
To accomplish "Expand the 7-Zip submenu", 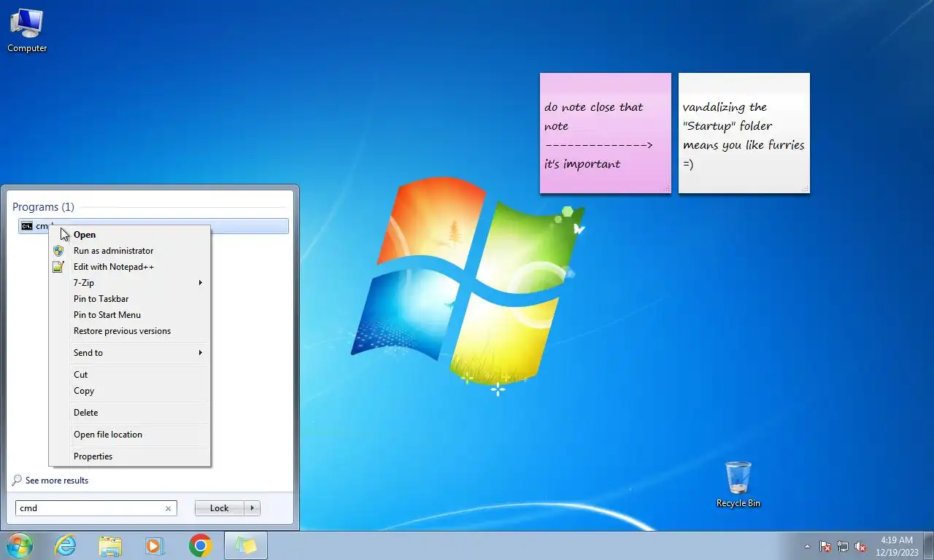I will click(129, 283).
